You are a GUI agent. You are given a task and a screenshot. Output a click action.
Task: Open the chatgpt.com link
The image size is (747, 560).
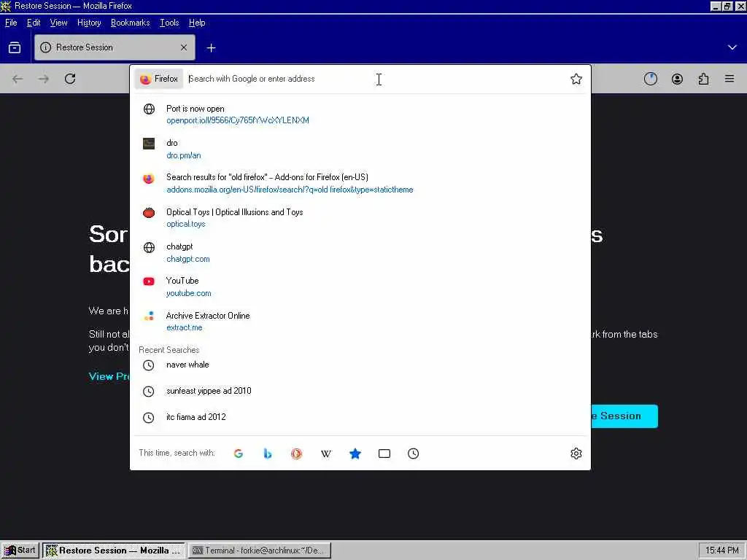(x=187, y=259)
